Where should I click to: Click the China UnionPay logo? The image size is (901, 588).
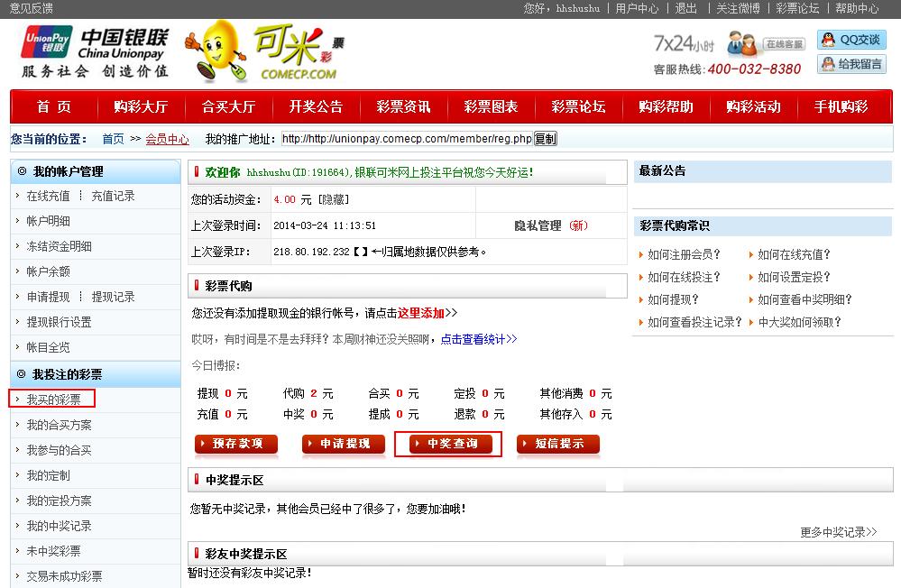(x=95, y=52)
